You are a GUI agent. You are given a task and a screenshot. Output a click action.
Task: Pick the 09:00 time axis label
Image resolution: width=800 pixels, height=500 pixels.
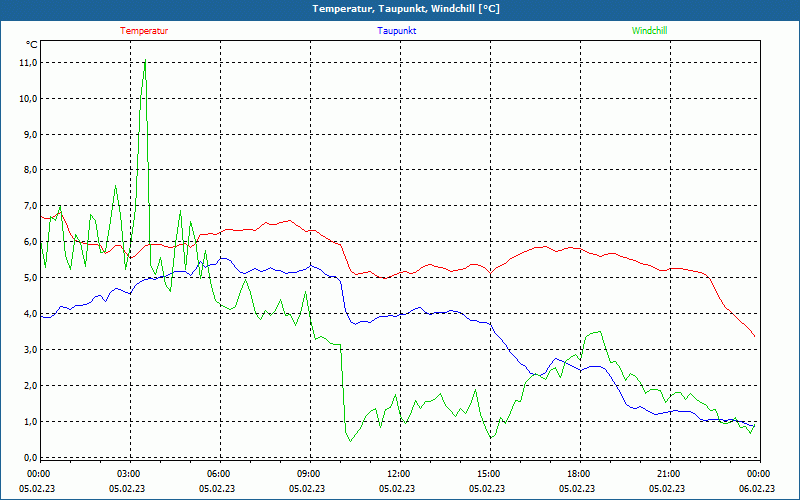[x=308, y=474]
